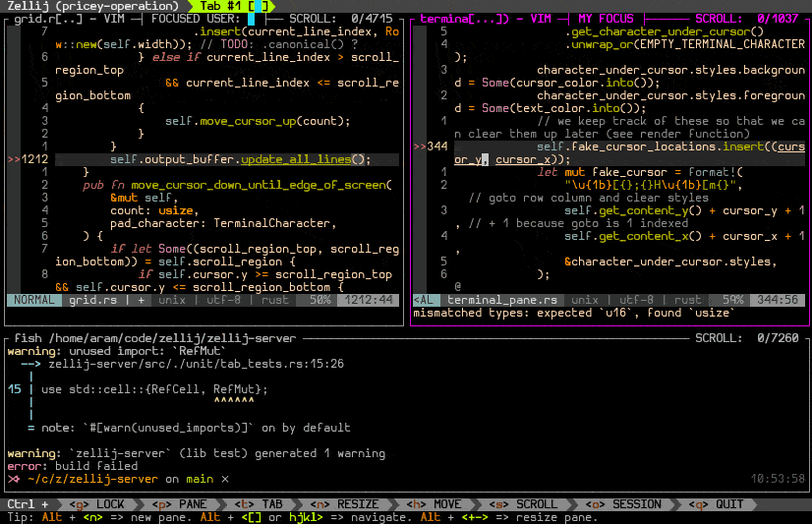Click the >> error sign at line 344
812x524 pixels.
pyautogui.click(x=420, y=146)
